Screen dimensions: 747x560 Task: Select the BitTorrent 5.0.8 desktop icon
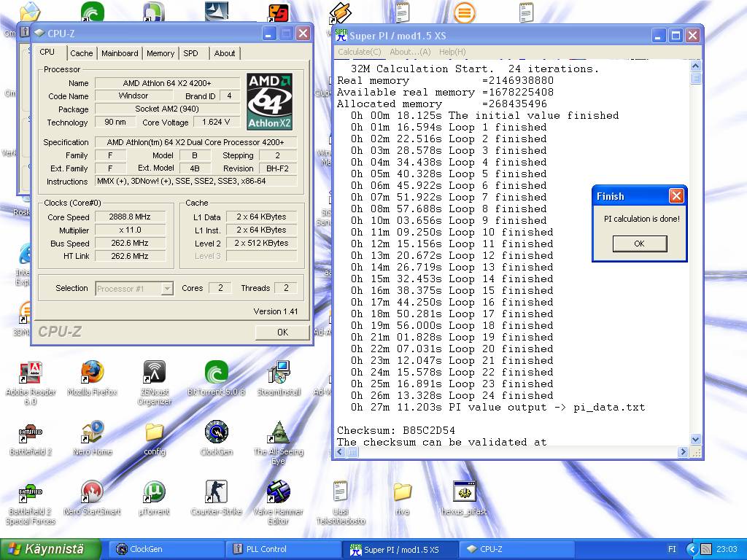(x=216, y=373)
